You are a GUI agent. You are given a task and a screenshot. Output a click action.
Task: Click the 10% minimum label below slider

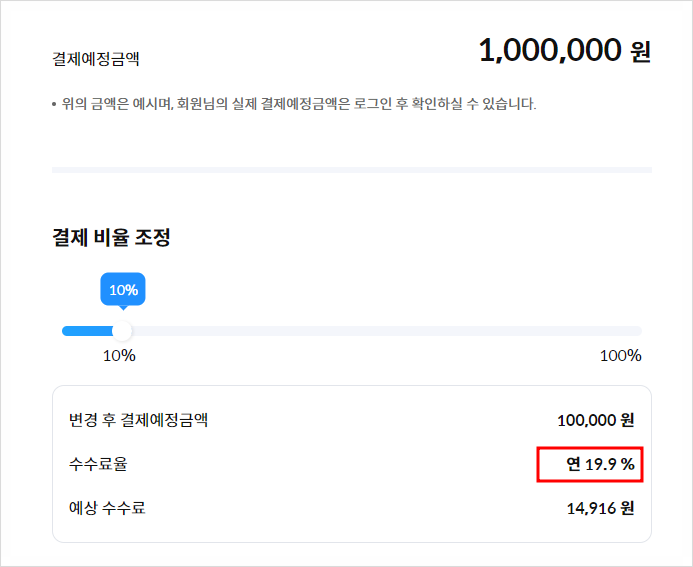(119, 356)
